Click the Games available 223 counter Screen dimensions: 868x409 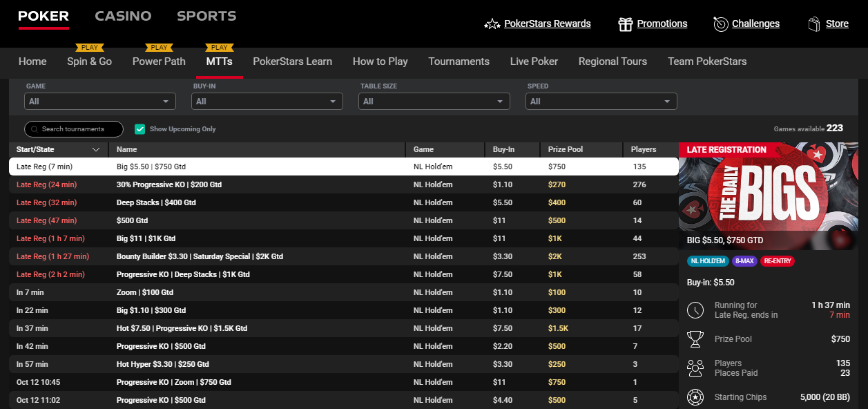(809, 129)
